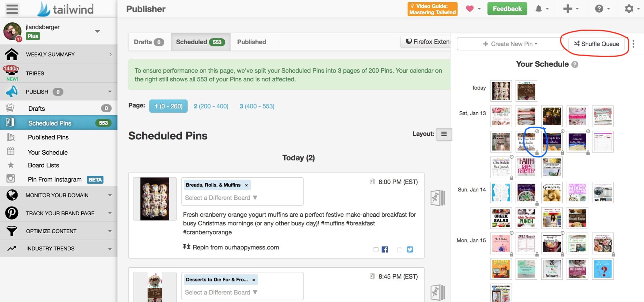Expand the Weekly Summary chevron
Image resolution: width=644 pixels, height=302 pixels.
tap(110, 54)
